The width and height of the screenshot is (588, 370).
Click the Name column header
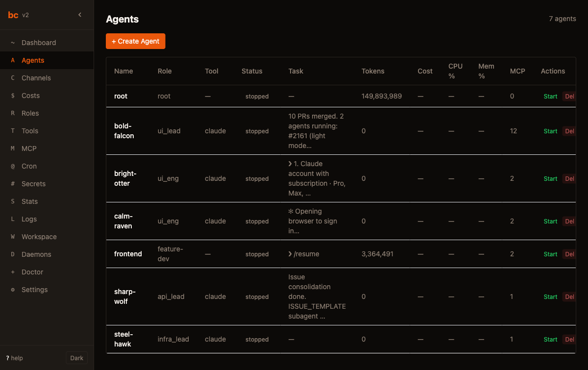pos(123,71)
